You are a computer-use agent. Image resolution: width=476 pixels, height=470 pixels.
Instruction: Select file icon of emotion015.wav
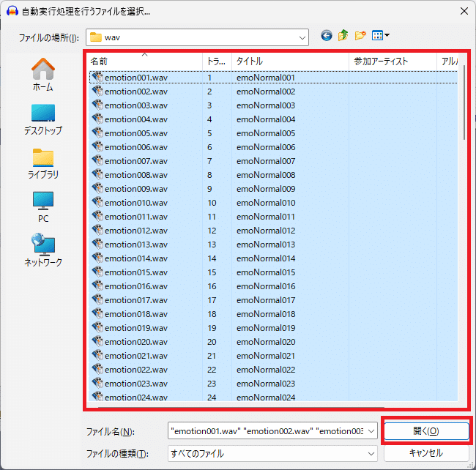[x=97, y=272]
